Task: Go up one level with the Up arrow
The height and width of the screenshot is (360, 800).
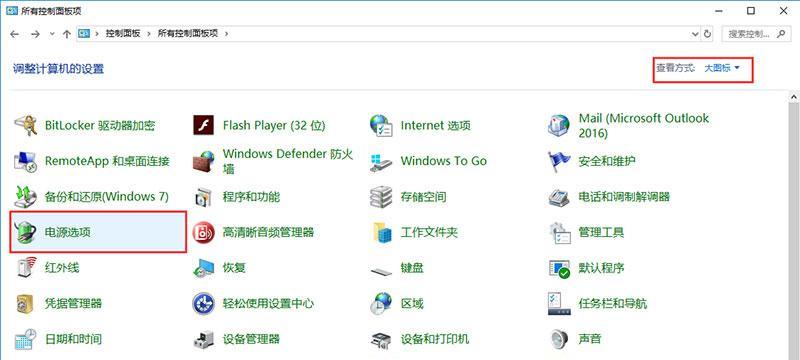Action: tap(66, 34)
